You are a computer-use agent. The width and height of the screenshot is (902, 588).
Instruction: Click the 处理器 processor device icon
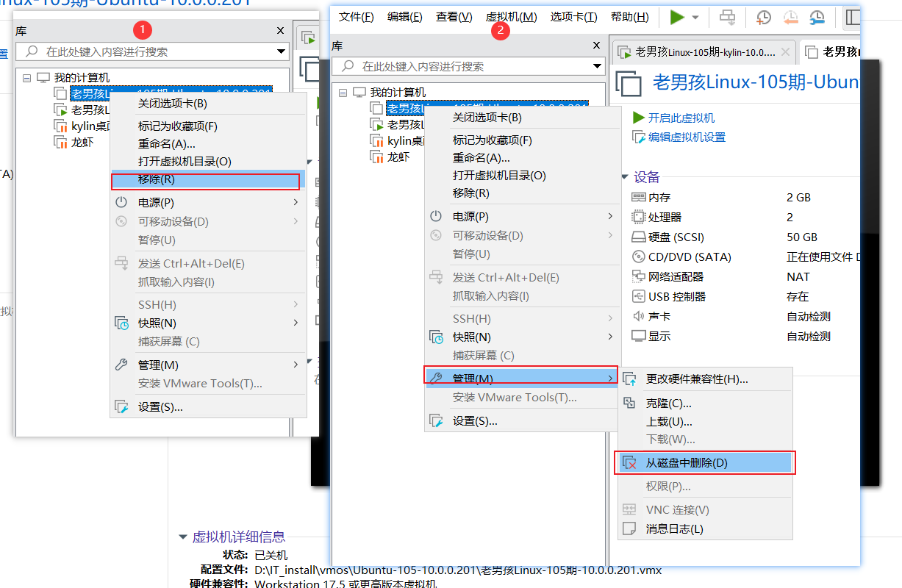[638, 217]
